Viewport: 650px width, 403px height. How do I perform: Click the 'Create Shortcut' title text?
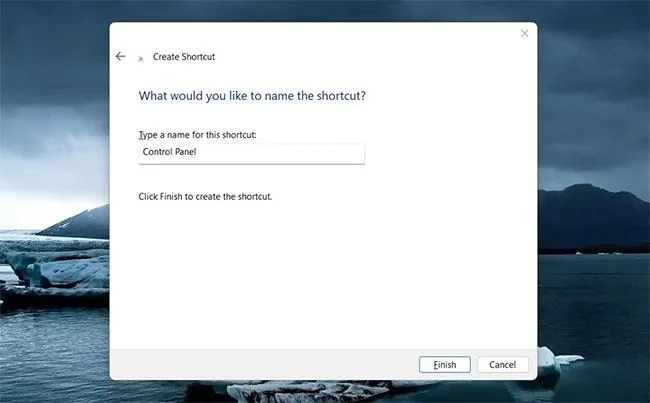pos(184,57)
